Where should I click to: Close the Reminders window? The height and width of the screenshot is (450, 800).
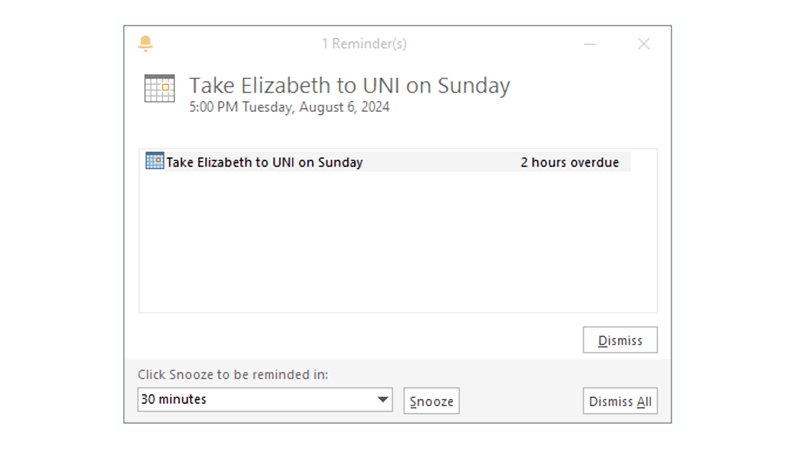pos(644,44)
